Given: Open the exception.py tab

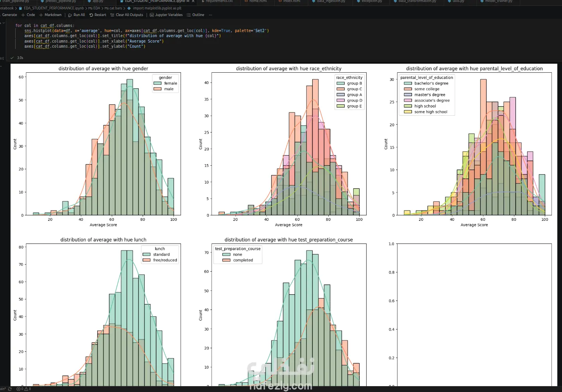Looking at the screenshot, I should (372, 2).
